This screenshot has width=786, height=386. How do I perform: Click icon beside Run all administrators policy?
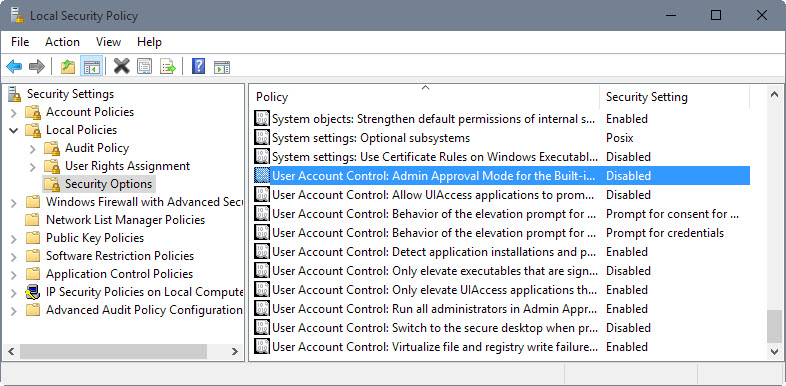[x=262, y=309]
